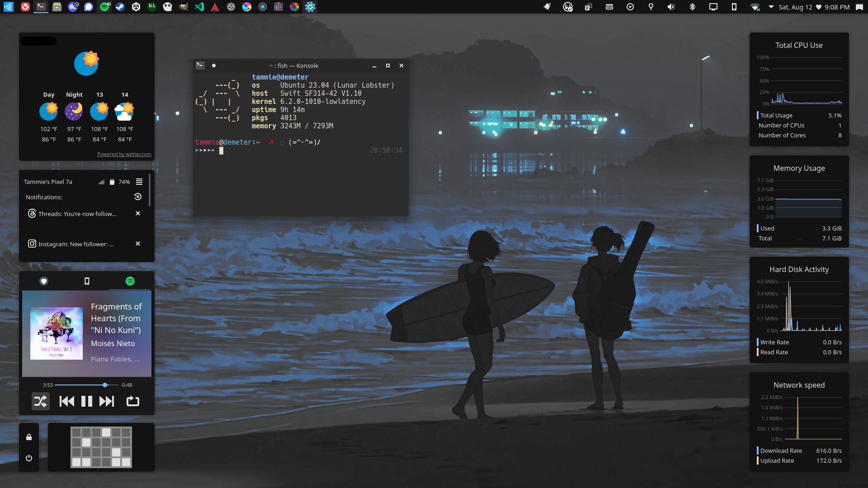Open audio volume tray icon
The width and height of the screenshot is (868, 488).
pyautogui.click(x=671, y=7)
